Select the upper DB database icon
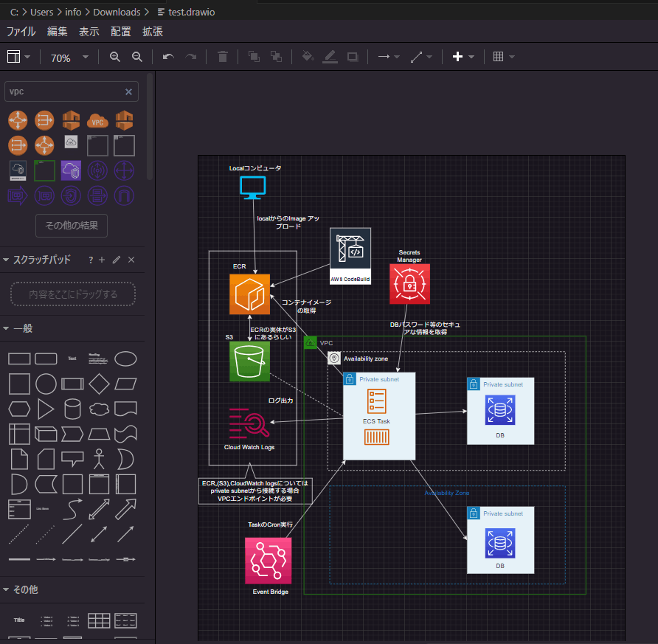658x644 pixels. [500, 411]
